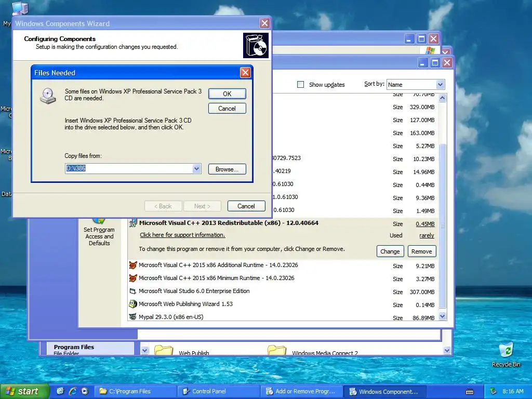Click the setup box icon in wizard header
Viewport: 532px width, 399px height.
[x=256, y=46]
